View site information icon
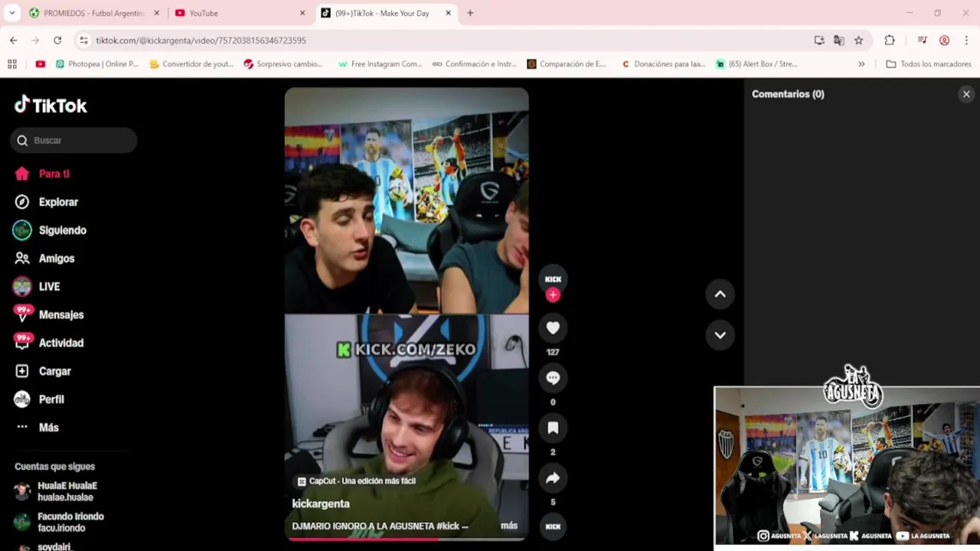This screenshot has width=980, height=551. [x=83, y=41]
